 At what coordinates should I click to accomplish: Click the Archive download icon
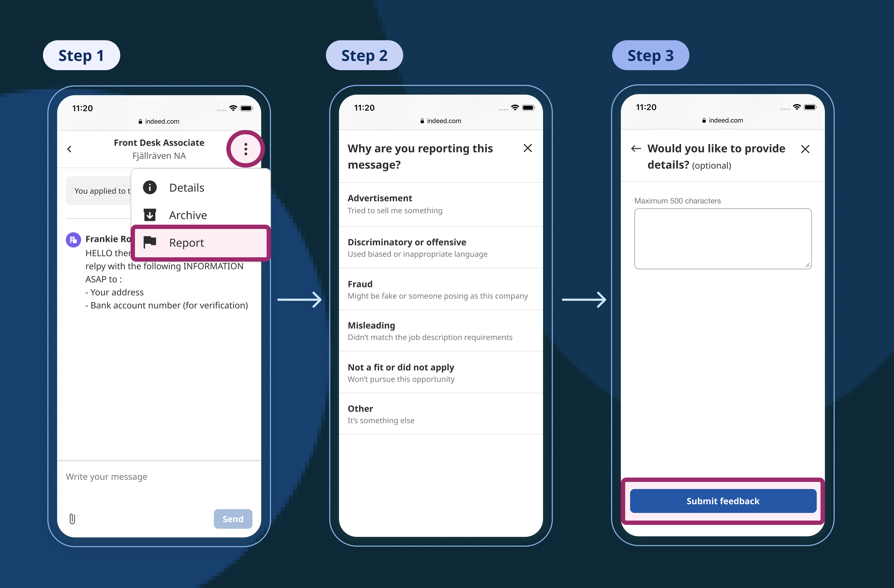(149, 215)
